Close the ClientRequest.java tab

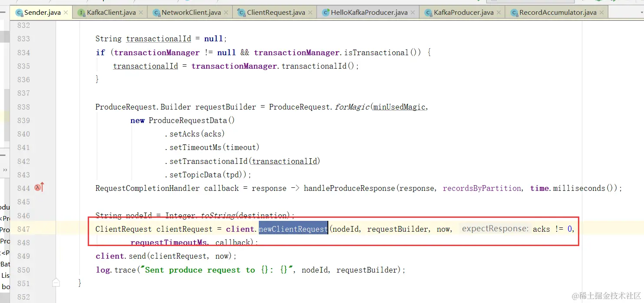[310, 13]
